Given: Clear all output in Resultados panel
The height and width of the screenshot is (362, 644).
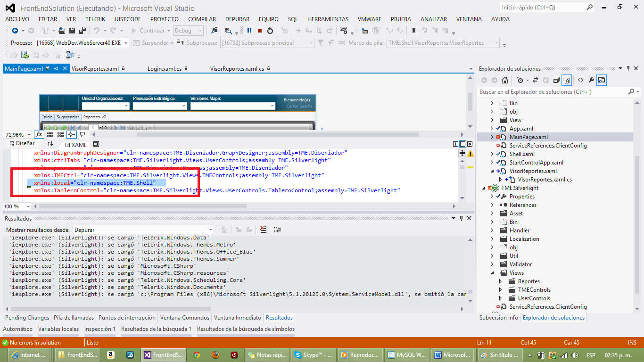Looking at the screenshot, I should (x=263, y=230).
